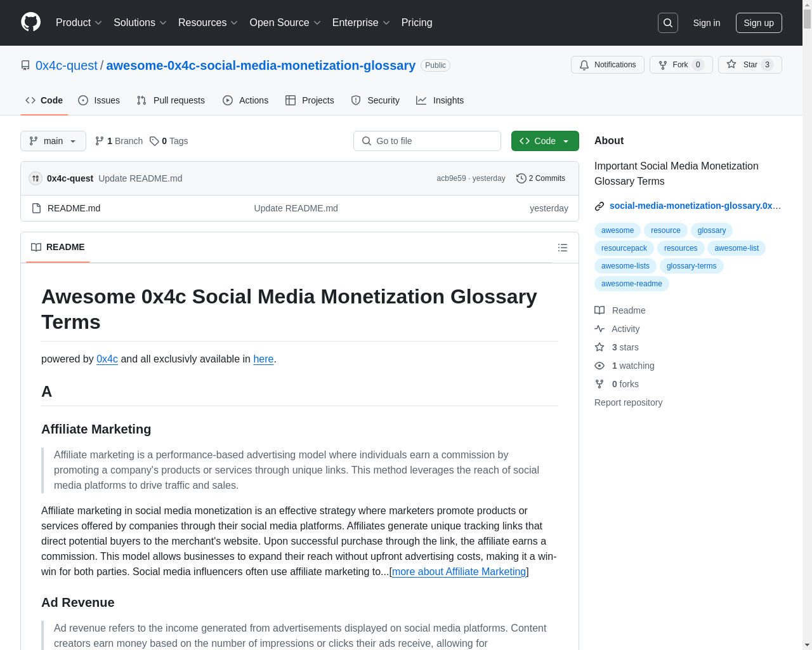Viewport: 812px width, 650px height.
Task: Open the Actions tab
Action: (246, 100)
